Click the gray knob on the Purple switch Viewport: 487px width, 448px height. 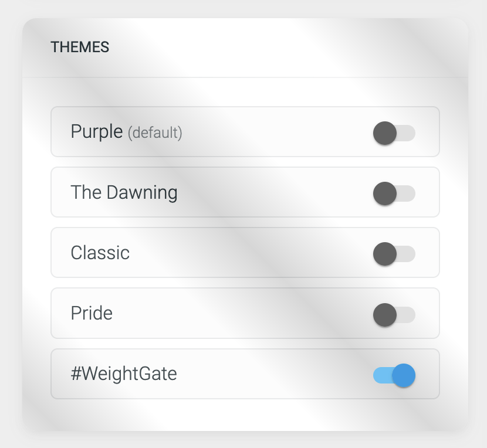tap(384, 133)
